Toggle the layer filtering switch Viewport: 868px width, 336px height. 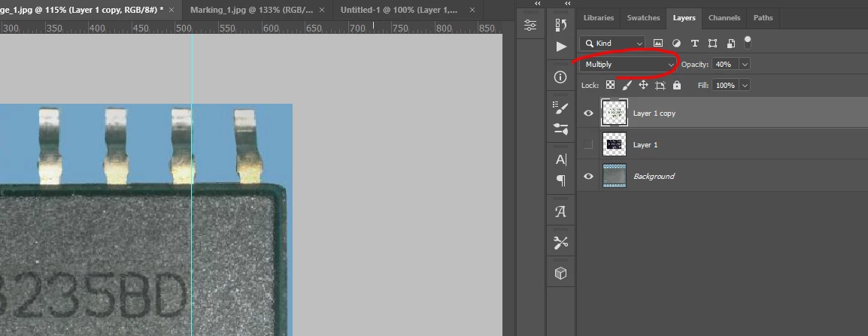pos(748,42)
